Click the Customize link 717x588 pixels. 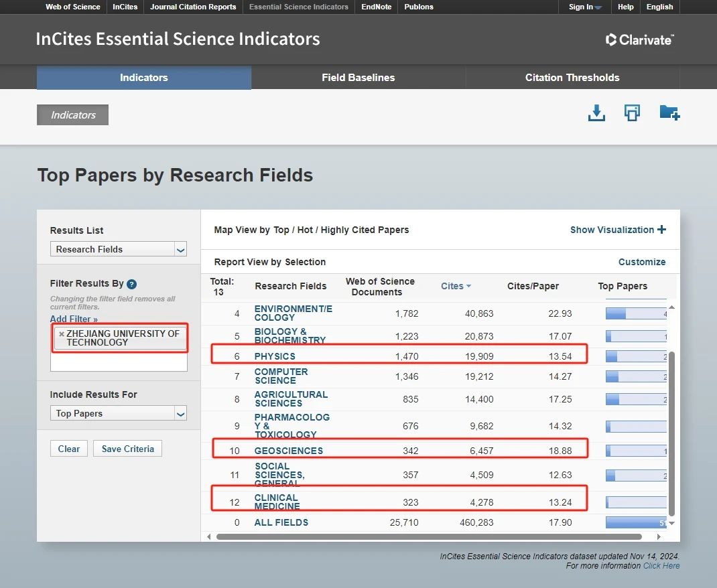click(641, 262)
